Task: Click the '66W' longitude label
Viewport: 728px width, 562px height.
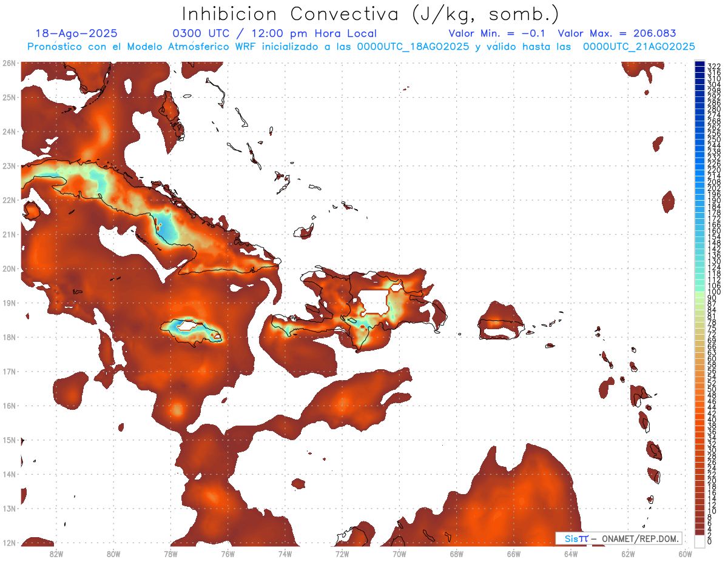Action: tap(514, 553)
